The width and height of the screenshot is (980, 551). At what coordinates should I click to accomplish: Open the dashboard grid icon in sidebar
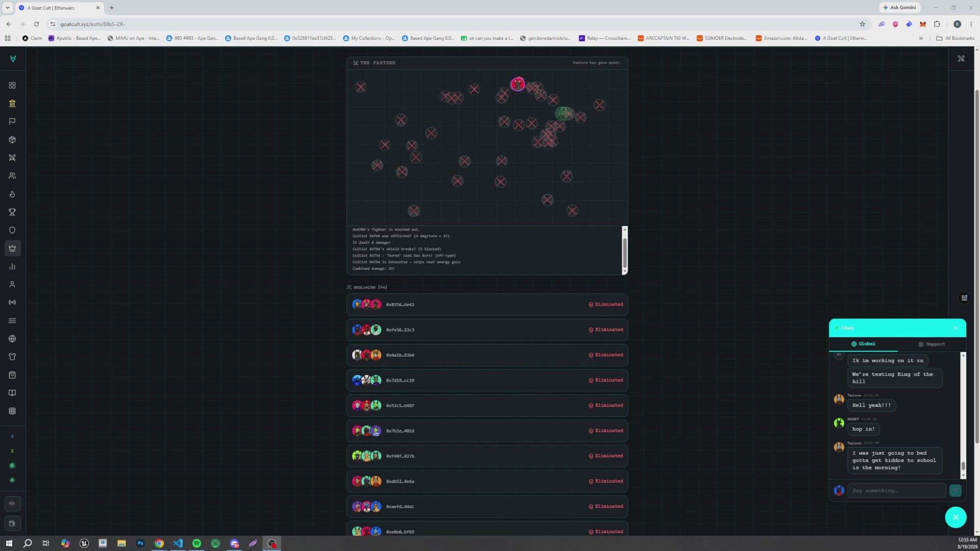point(12,85)
